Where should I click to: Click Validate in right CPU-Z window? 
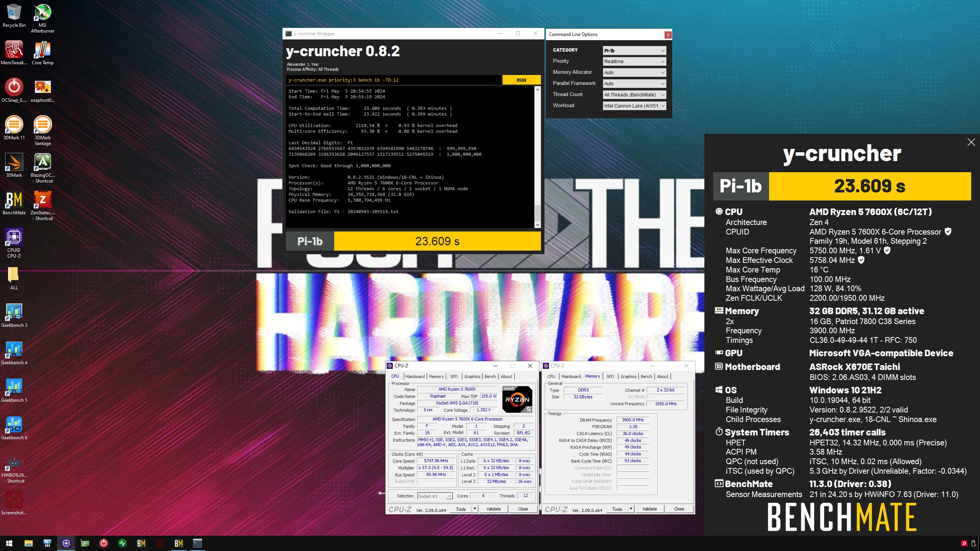[650, 509]
